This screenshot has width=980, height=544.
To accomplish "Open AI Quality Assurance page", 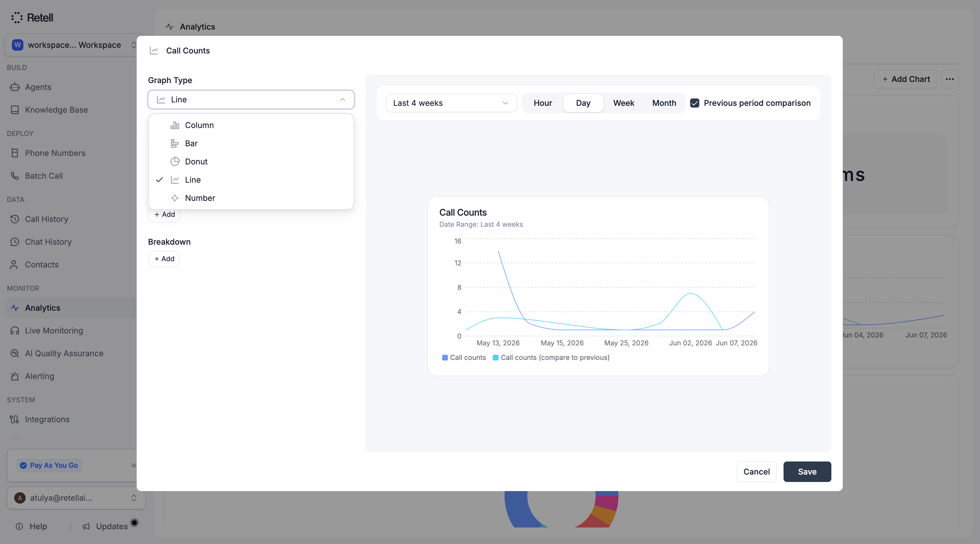I will [64, 353].
